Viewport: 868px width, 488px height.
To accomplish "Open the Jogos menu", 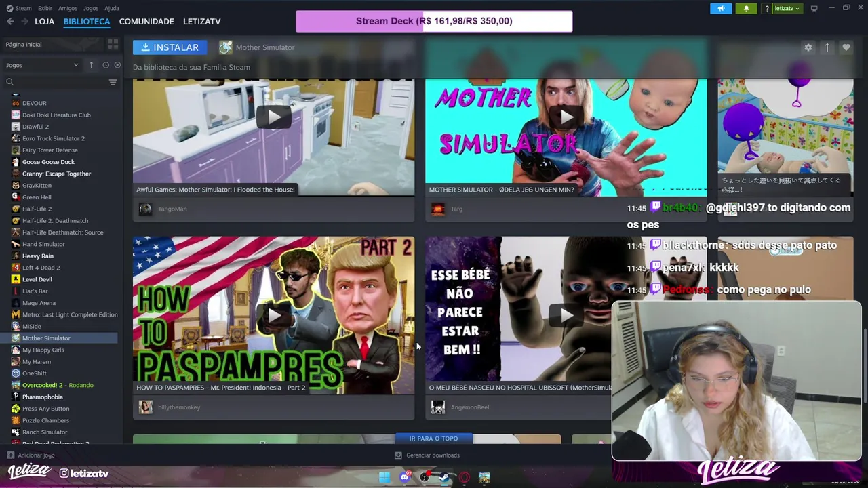I will point(91,8).
